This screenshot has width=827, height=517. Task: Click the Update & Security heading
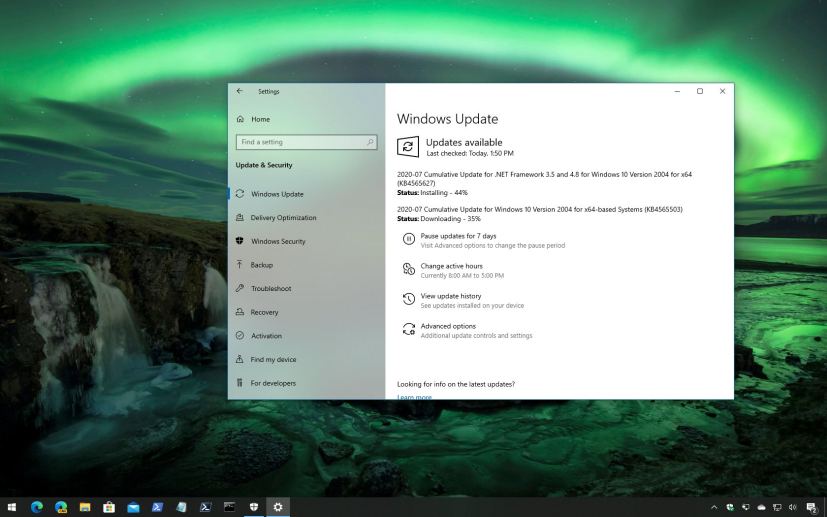264,165
